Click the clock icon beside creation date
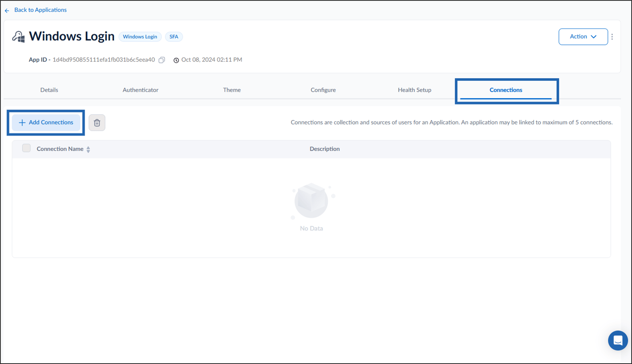632x364 pixels. [x=176, y=60]
